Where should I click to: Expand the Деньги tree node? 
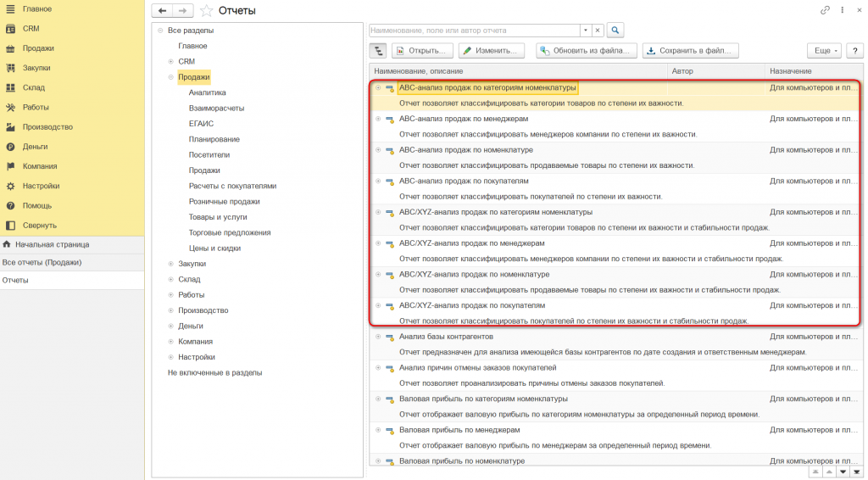(171, 327)
